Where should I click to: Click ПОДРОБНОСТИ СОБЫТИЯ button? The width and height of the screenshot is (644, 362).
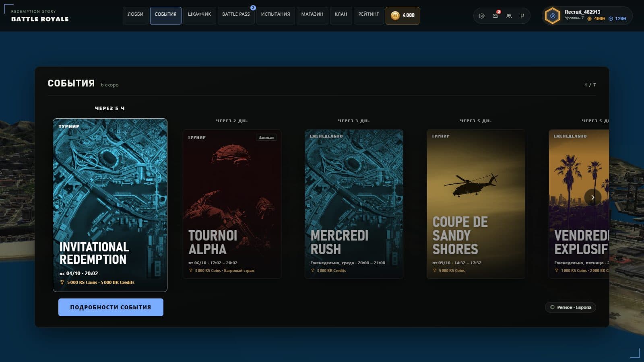click(111, 307)
